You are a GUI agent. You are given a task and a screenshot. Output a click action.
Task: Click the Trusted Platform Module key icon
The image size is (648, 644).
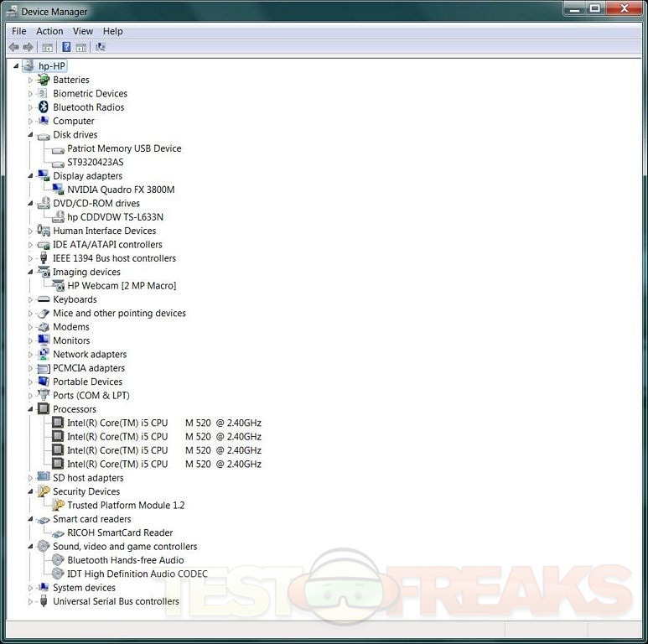(58, 506)
